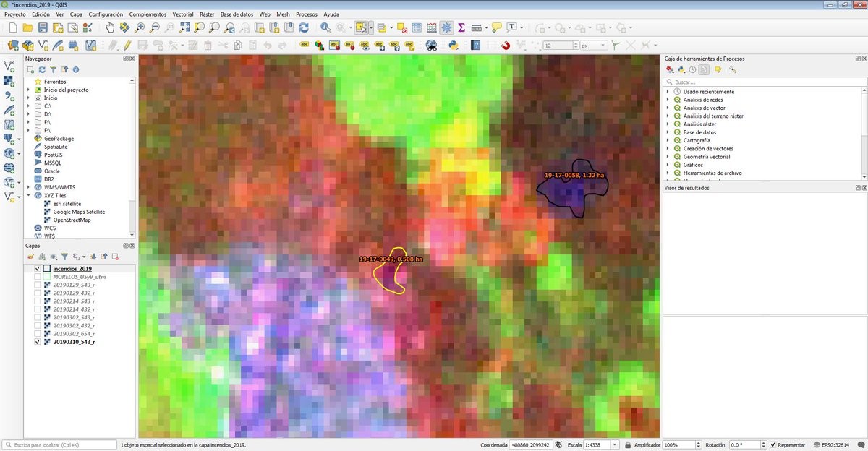Select the Zoom Out magnifier tool
This screenshot has height=451, width=868.
coord(155,27)
